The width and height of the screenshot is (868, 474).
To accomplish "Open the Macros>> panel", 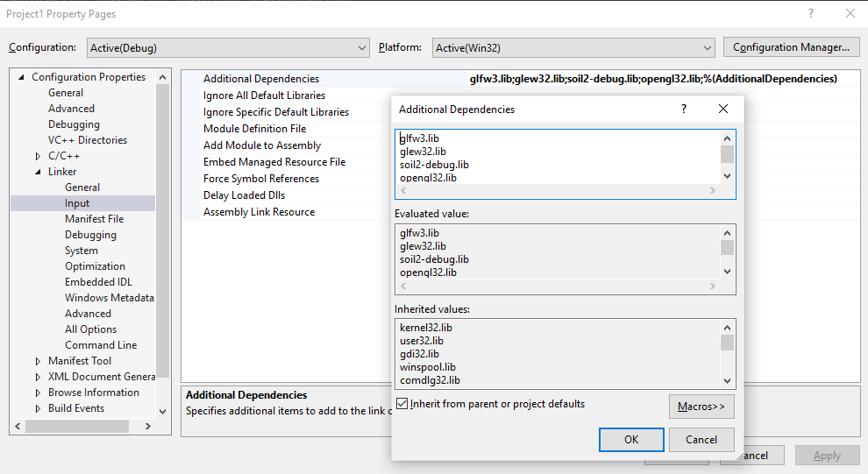I will [x=701, y=407].
